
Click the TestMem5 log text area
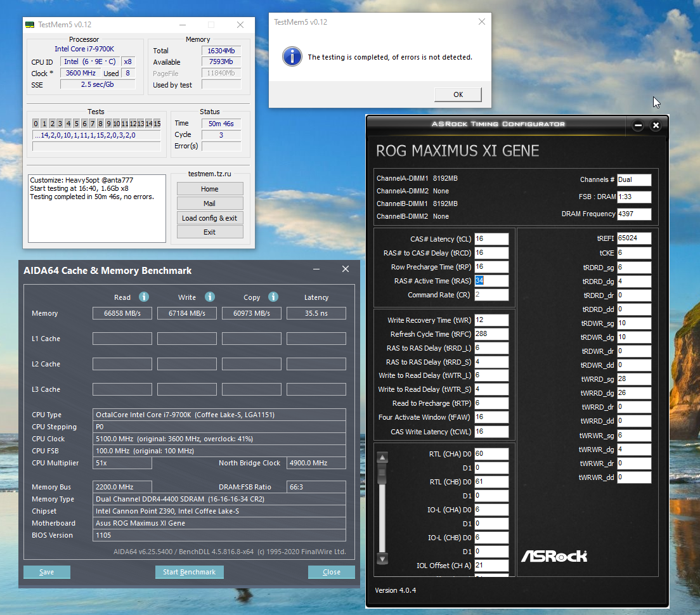click(97, 209)
